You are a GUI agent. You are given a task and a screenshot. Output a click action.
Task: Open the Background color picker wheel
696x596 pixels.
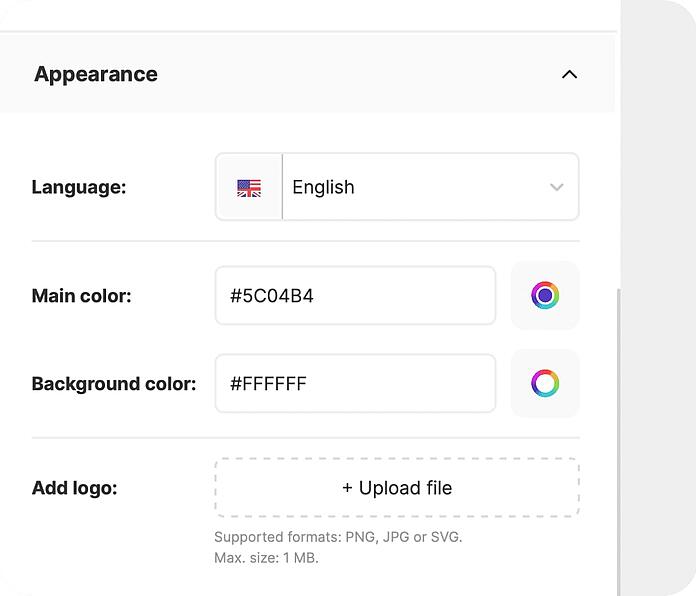pyautogui.click(x=545, y=383)
